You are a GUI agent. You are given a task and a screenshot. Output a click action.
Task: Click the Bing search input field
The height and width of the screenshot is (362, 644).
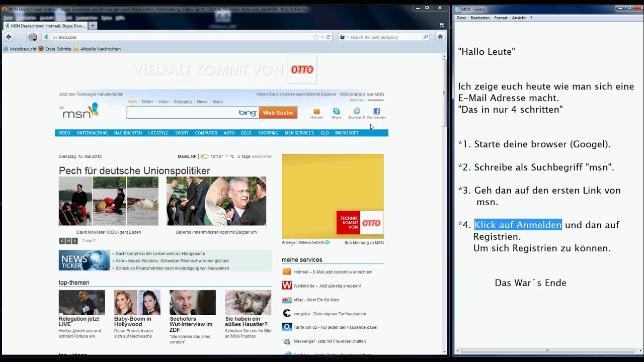182,113
